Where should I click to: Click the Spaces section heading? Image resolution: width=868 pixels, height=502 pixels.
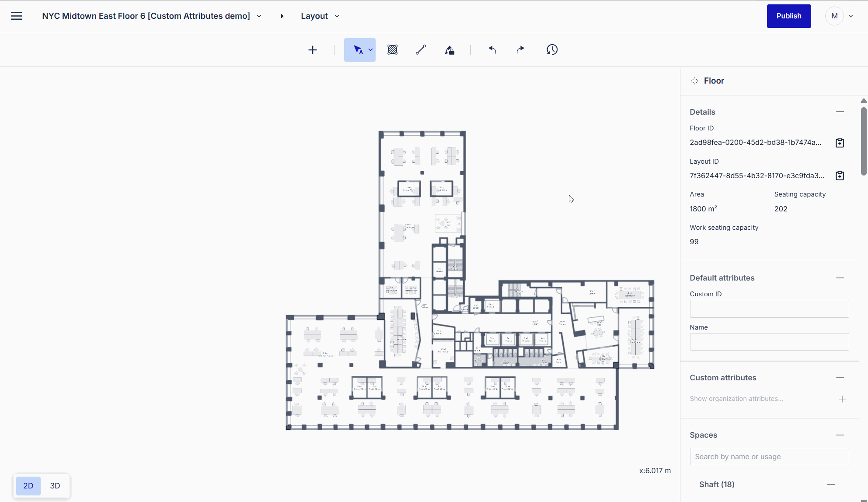coord(703,435)
